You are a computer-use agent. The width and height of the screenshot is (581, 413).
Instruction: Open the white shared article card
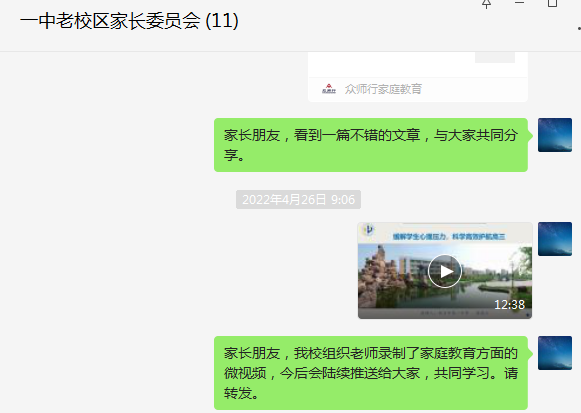coord(418,77)
